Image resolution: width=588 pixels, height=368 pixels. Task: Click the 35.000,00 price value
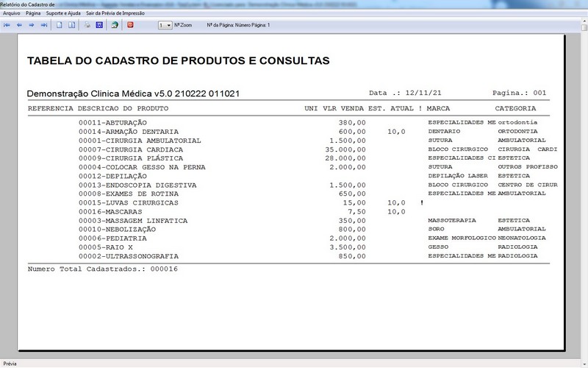coord(345,149)
